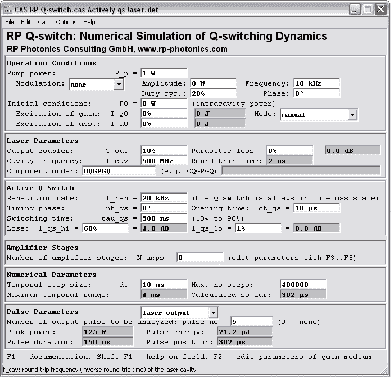This screenshot has height=378, width=392.
Task: Select the Frequency field showing 10 kHz
Action: click(x=317, y=83)
